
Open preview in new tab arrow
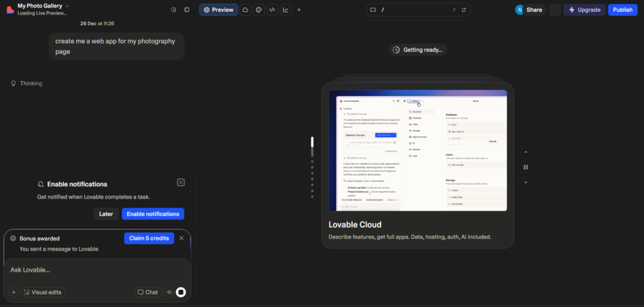coord(454,9)
